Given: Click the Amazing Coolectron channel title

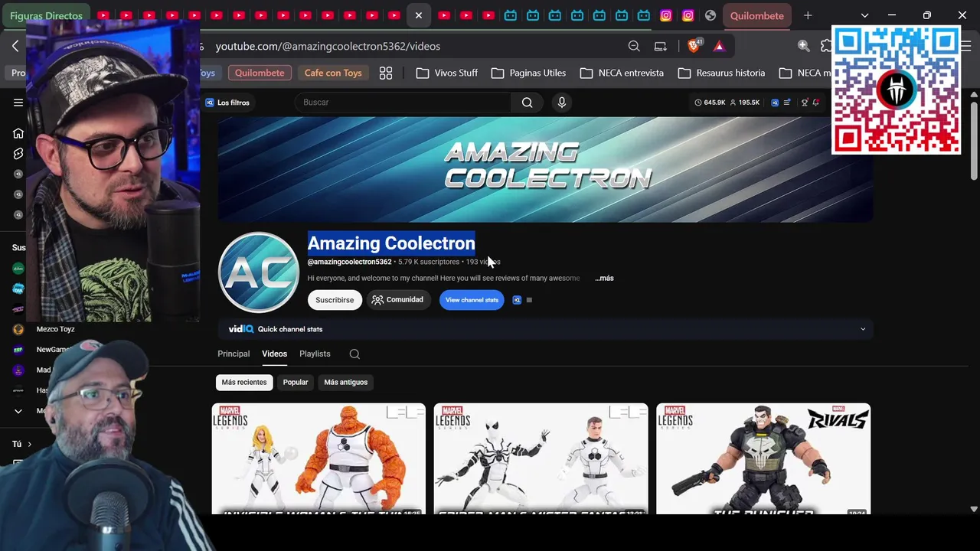Looking at the screenshot, I should (391, 243).
